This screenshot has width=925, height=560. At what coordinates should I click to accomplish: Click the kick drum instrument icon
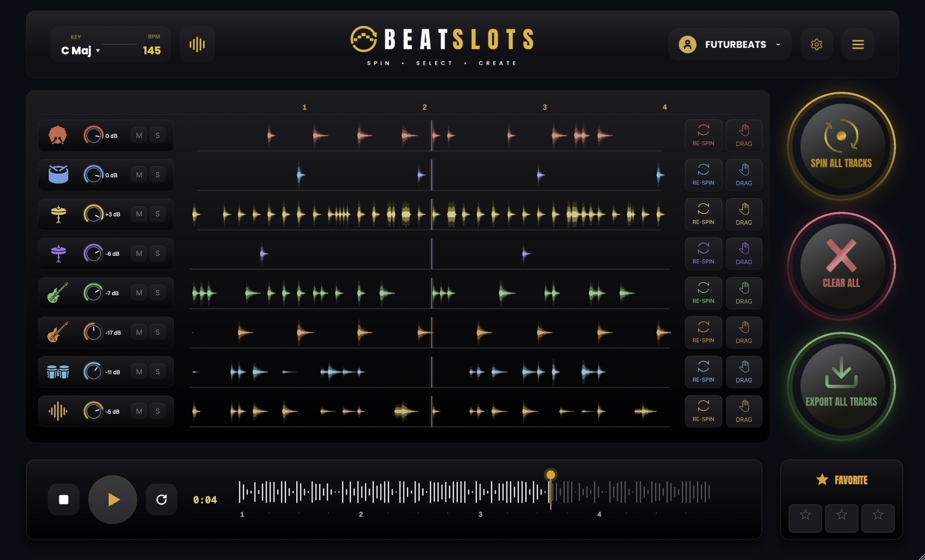[x=58, y=136]
